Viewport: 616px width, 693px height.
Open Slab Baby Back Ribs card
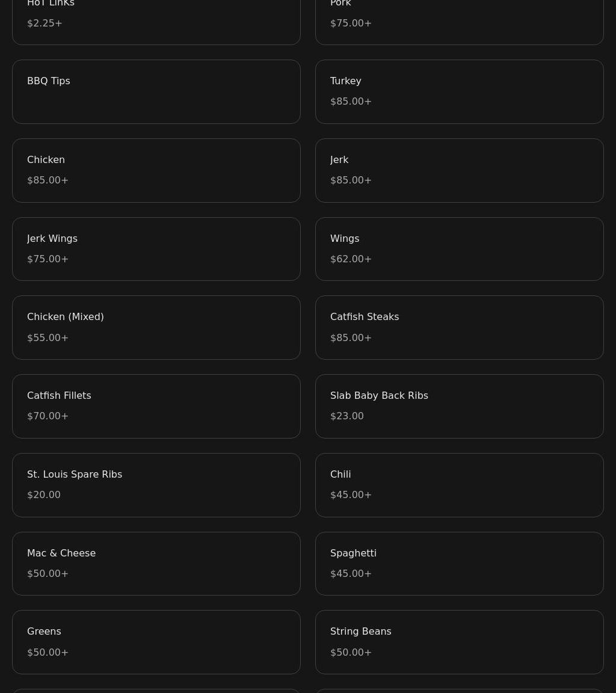click(459, 406)
